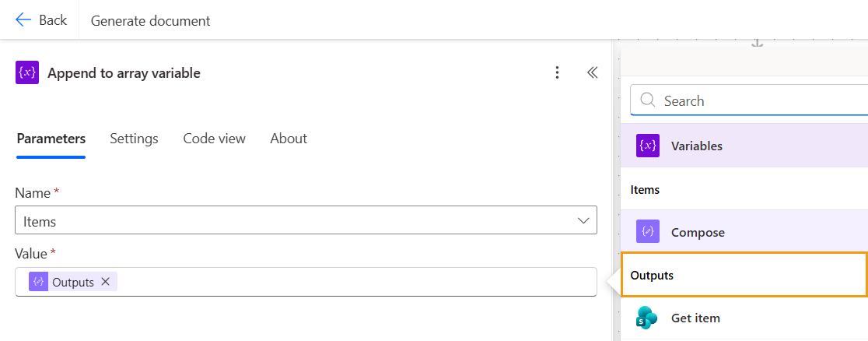The height and width of the screenshot is (341, 868).
Task: Select the About tab
Action: pyautogui.click(x=289, y=139)
